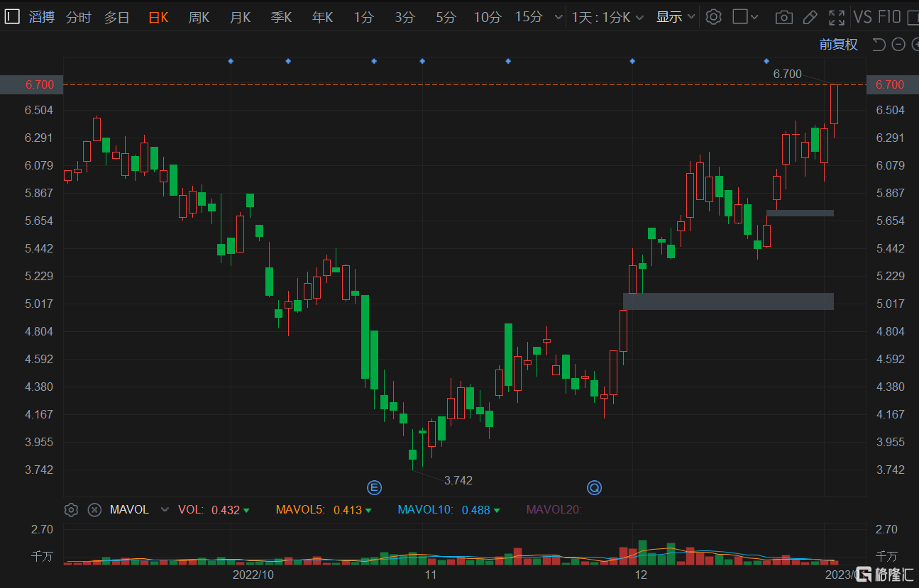
Task: Expand more intervals arrow after 15分
Action: (558, 18)
